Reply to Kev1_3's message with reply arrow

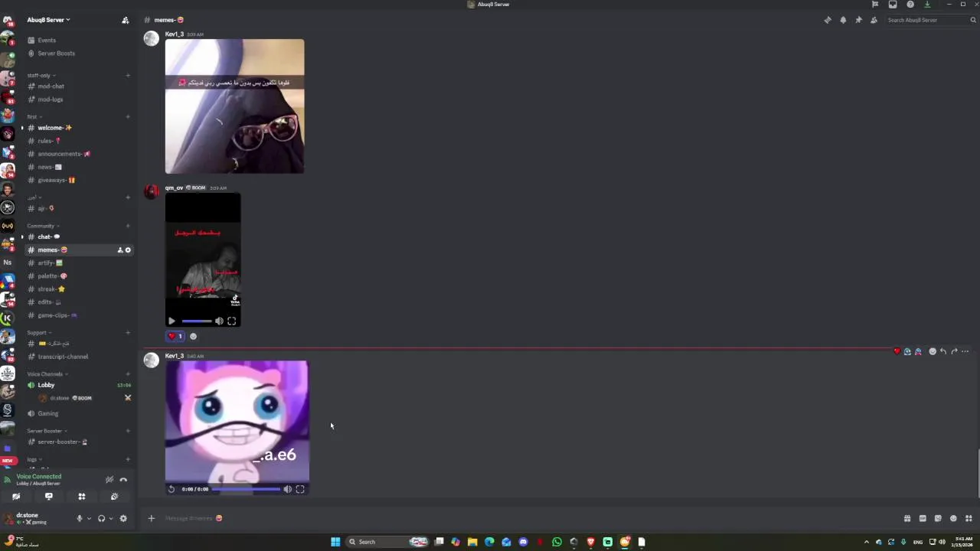(943, 351)
